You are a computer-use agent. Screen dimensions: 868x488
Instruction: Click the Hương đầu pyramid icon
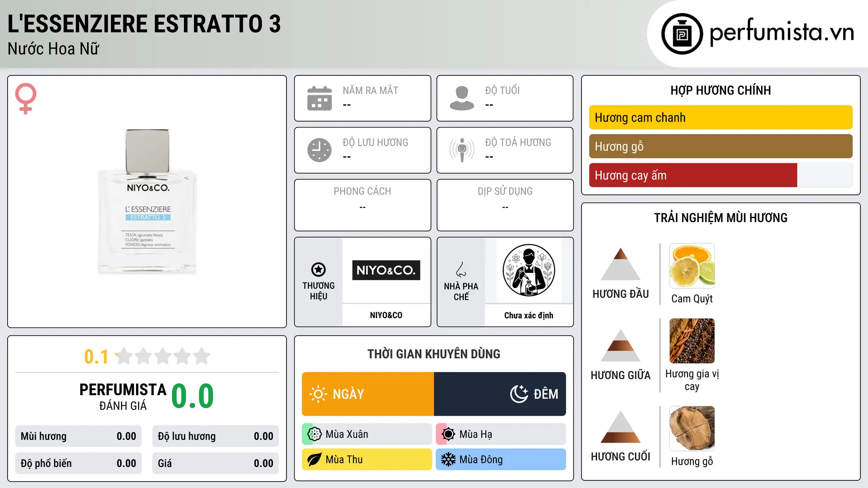620,264
